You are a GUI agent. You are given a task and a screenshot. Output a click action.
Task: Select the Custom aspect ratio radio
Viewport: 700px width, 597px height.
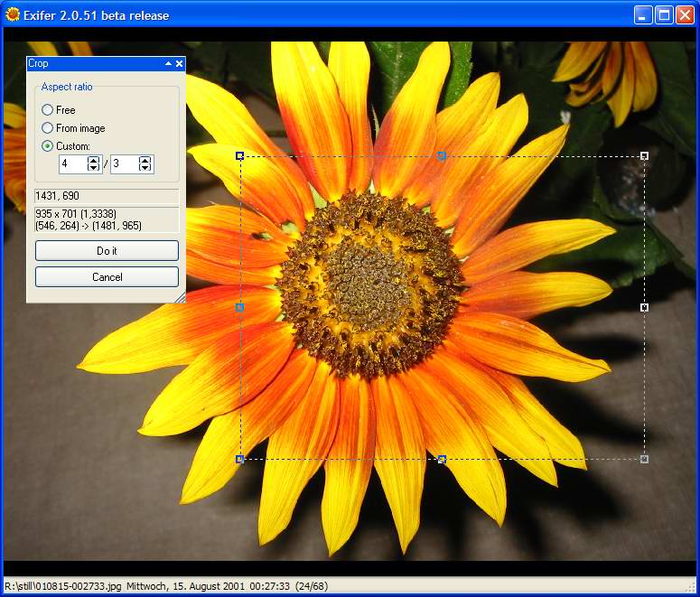(x=48, y=146)
